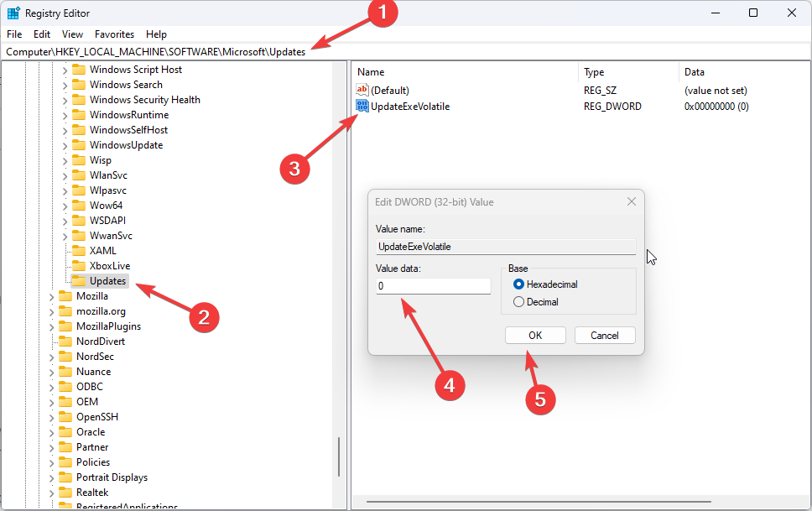Expand the WindowsUpdate key
The height and width of the screenshot is (511, 812).
tap(65, 146)
